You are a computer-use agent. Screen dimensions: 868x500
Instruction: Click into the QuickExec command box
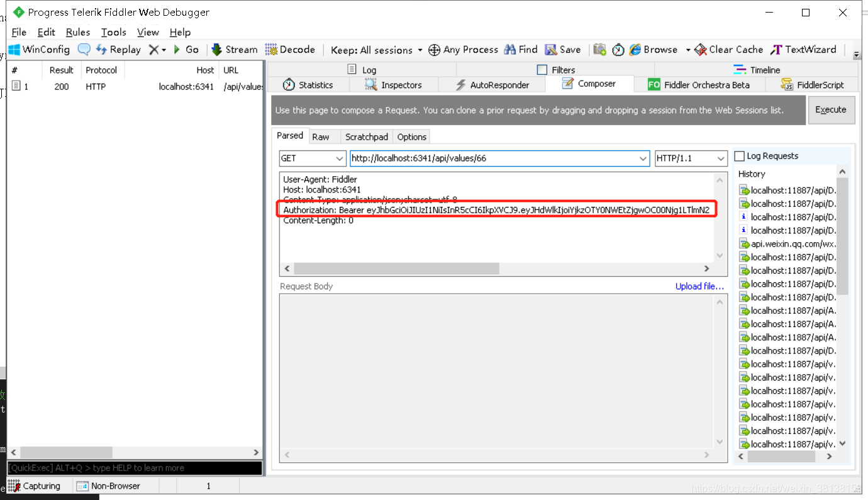coord(135,468)
